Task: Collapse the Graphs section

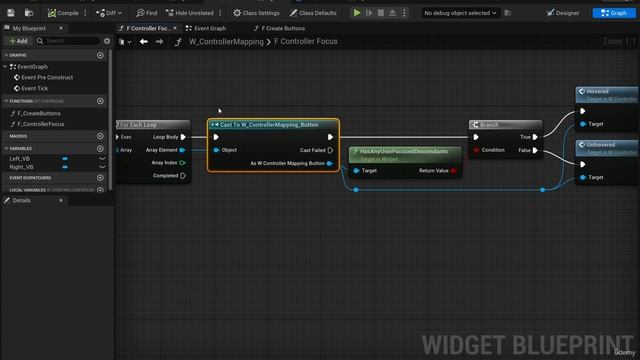Action: 6,55
